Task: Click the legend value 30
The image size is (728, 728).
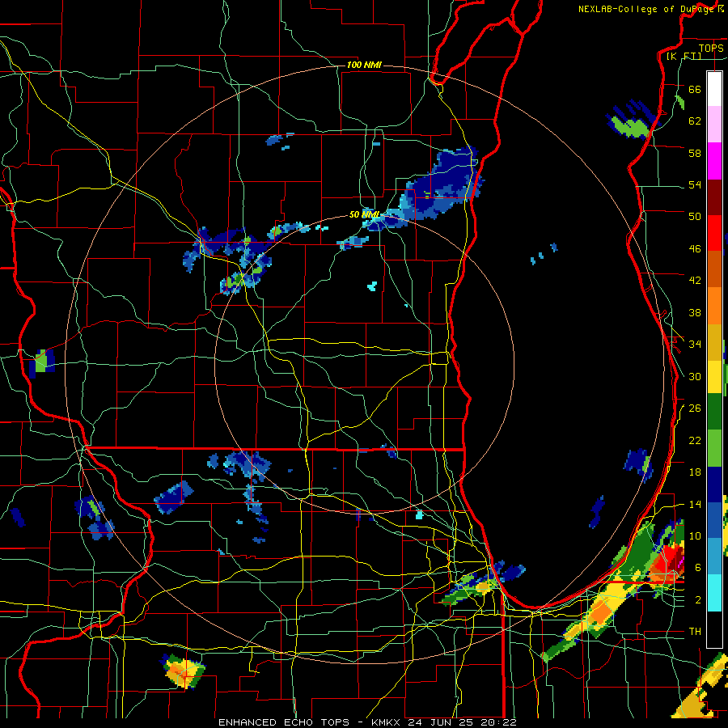Action: click(x=695, y=376)
